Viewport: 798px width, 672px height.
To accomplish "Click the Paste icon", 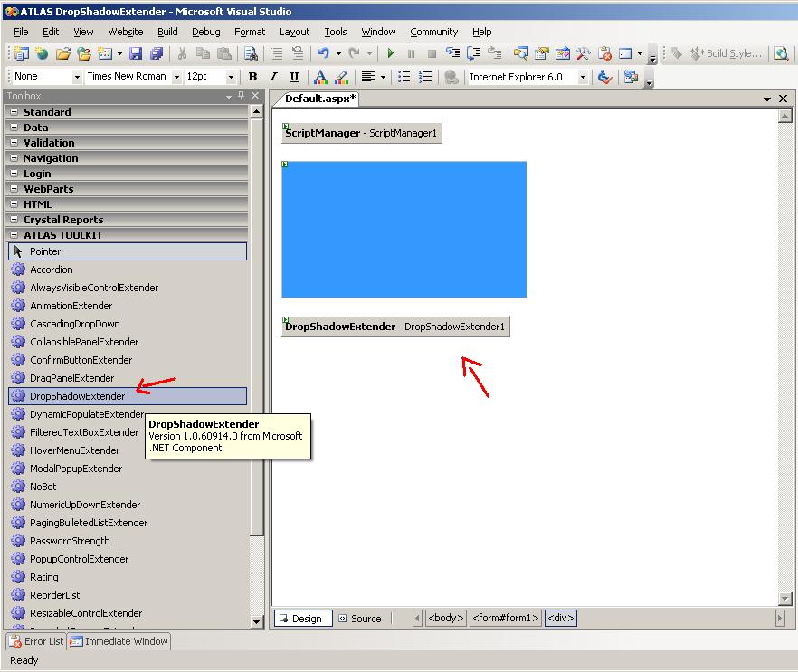I will coord(223,54).
